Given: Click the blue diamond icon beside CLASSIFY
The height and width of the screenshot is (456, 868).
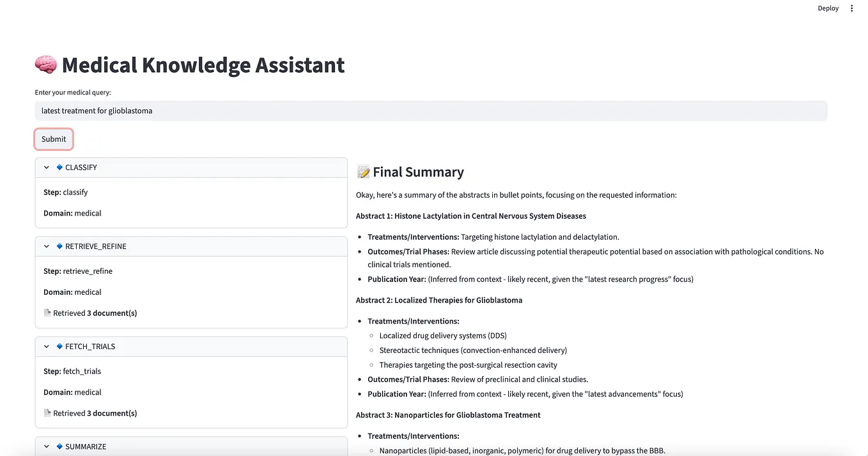Looking at the screenshot, I should [x=59, y=167].
